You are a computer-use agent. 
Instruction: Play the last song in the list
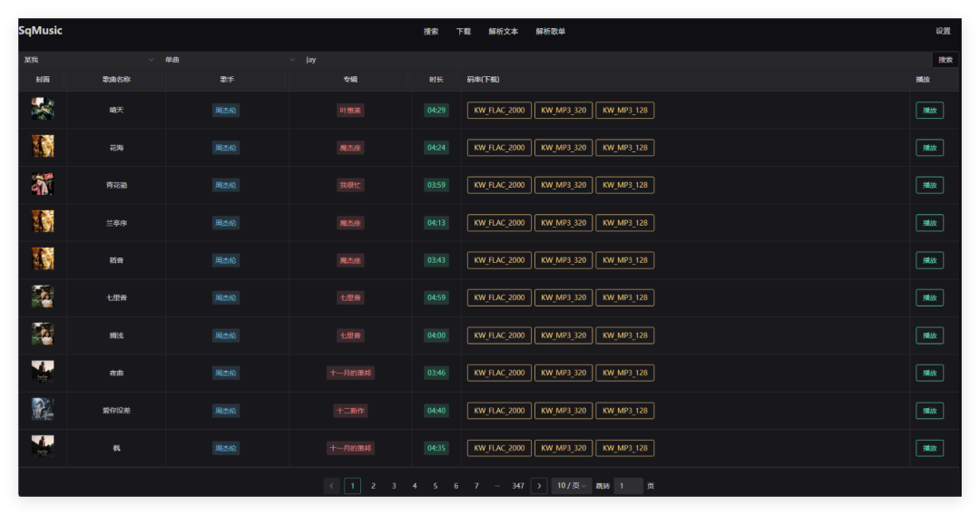coord(929,448)
